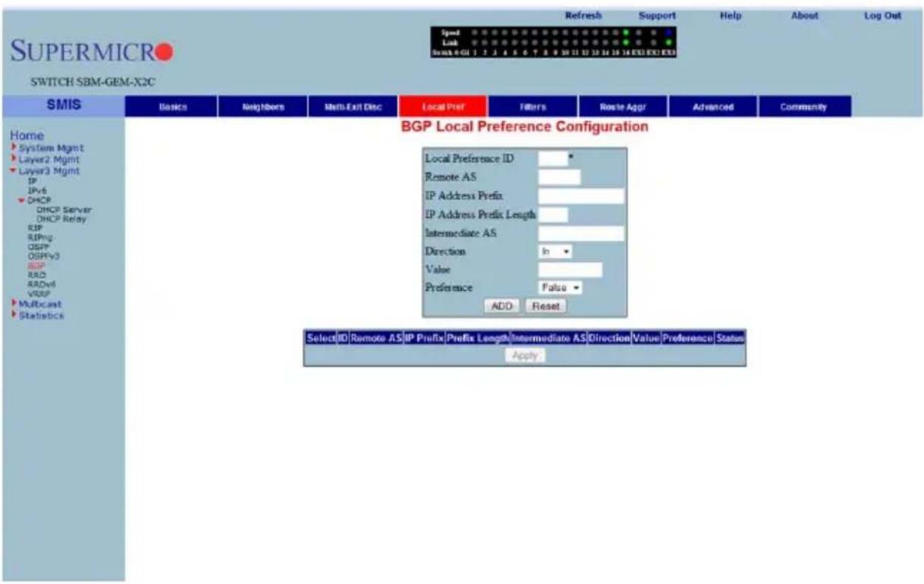Click the Local Preference ID field

click(x=553, y=158)
